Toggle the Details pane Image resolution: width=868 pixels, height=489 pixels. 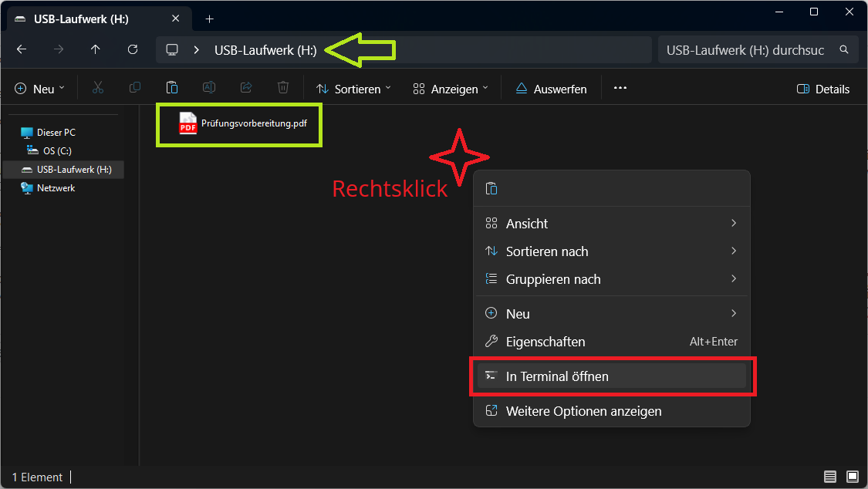823,89
